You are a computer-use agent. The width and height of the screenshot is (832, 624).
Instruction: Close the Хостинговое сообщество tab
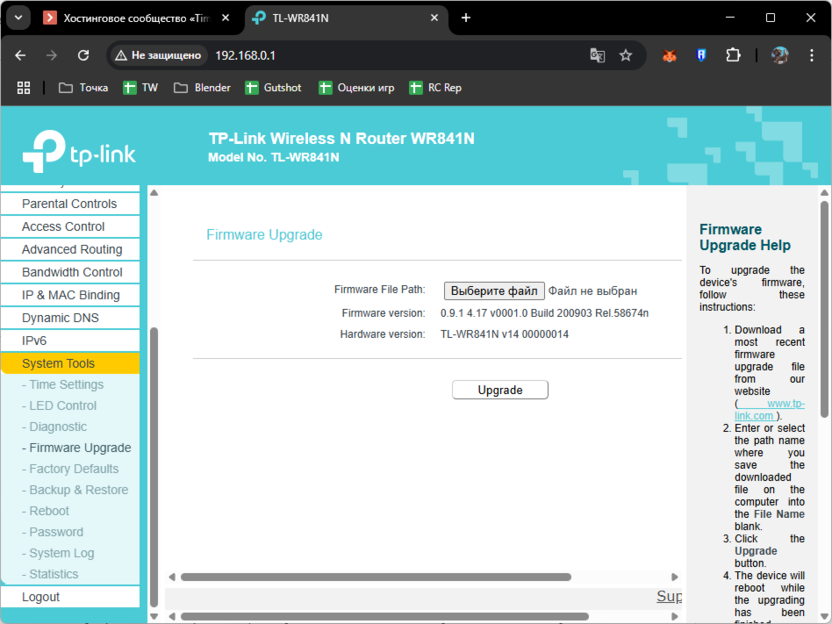tap(226, 18)
